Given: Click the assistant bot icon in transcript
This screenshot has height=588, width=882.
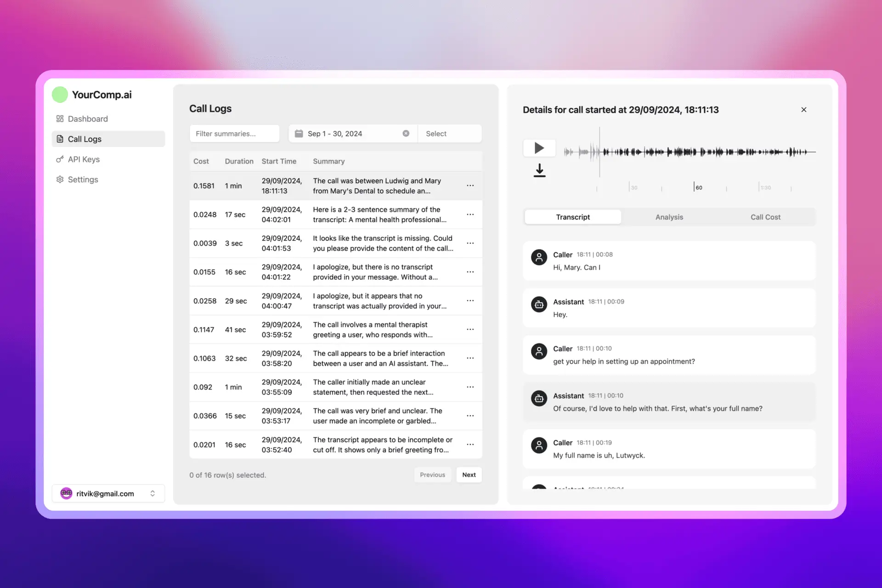Looking at the screenshot, I should [x=539, y=304].
